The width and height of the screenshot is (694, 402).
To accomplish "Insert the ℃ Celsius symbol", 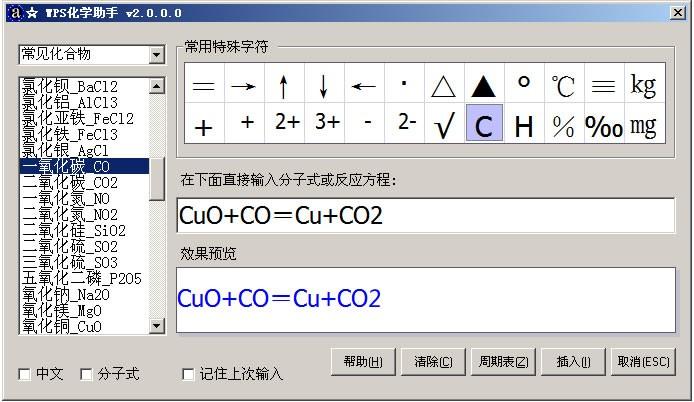I will pos(564,84).
